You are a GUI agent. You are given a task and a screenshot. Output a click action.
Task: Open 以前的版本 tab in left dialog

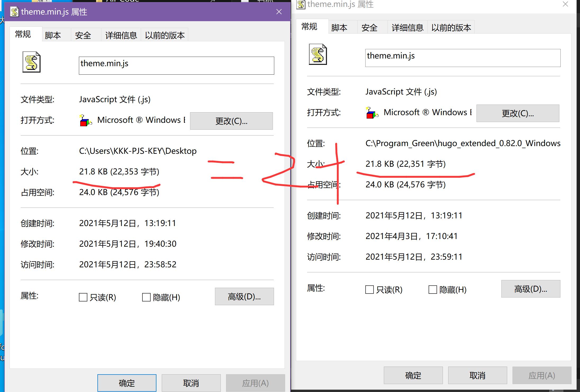coord(165,35)
